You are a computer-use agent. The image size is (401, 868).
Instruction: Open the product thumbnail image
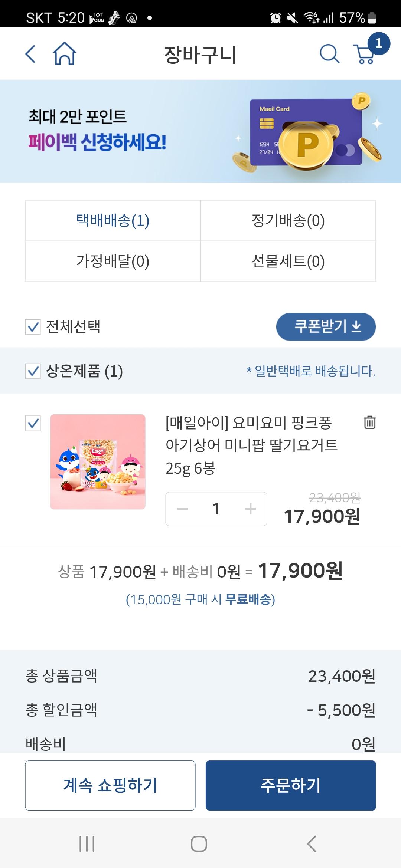(98, 462)
